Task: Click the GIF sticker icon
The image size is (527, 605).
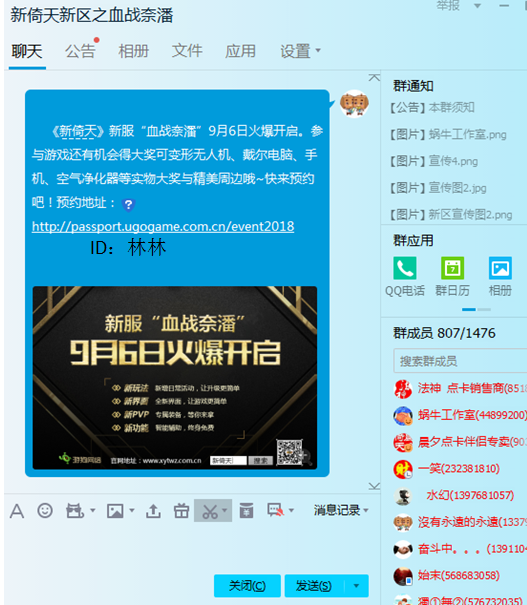Action: point(75,511)
